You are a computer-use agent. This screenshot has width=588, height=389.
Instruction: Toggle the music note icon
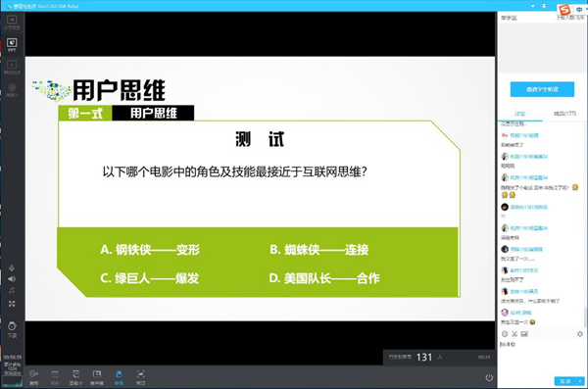(x=12, y=290)
